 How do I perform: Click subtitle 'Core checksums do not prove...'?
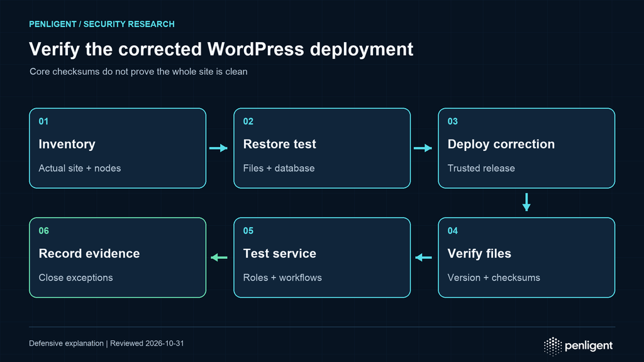[138, 72]
